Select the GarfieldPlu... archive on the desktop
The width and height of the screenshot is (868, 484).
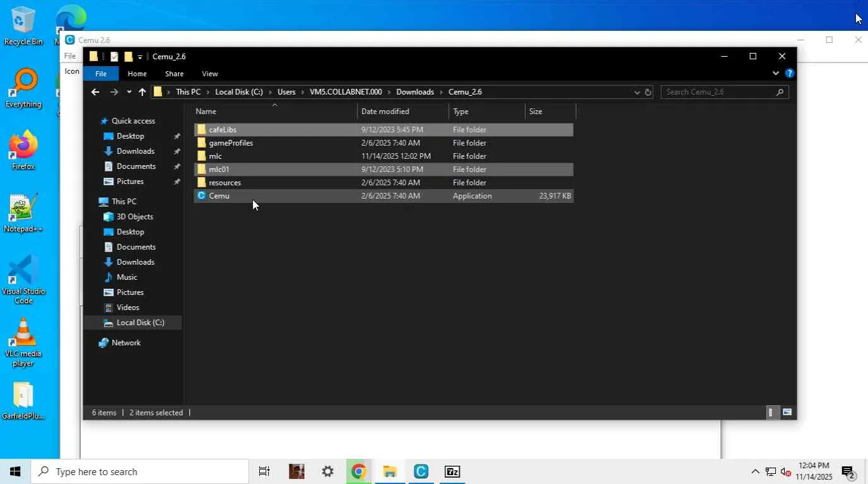23,401
